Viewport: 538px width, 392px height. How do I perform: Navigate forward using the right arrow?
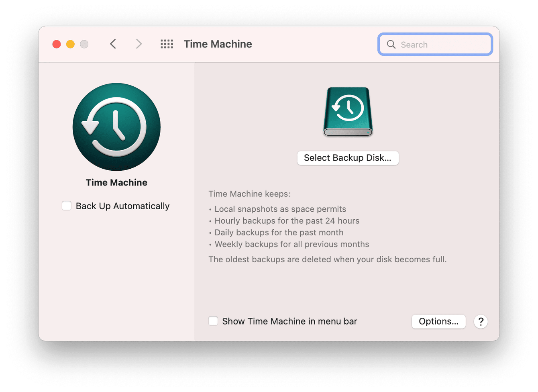(x=139, y=44)
